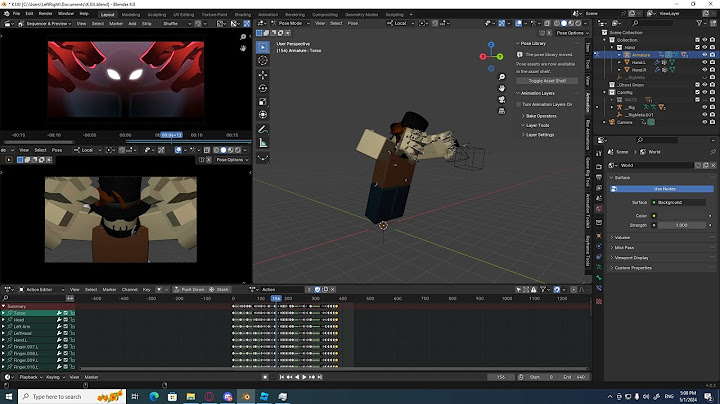This screenshot has height=404, width=720.
Task: Open the Pose menu in the 3D viewport header
Action: (x=353, y=23)
